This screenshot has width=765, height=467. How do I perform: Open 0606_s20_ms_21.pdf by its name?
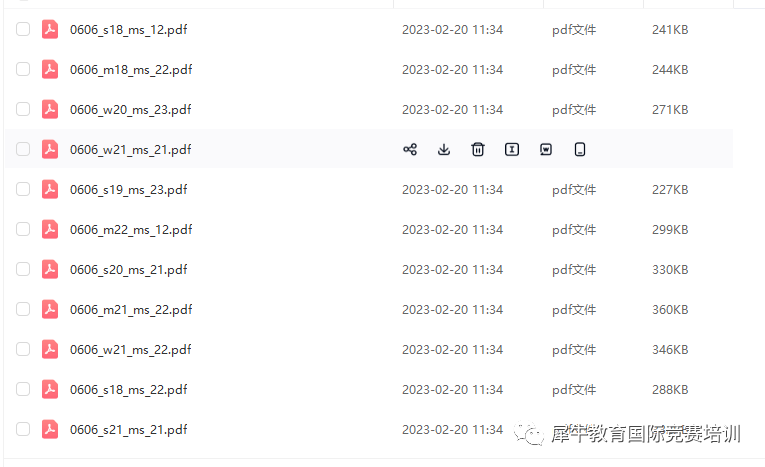(x=129, y=270)
